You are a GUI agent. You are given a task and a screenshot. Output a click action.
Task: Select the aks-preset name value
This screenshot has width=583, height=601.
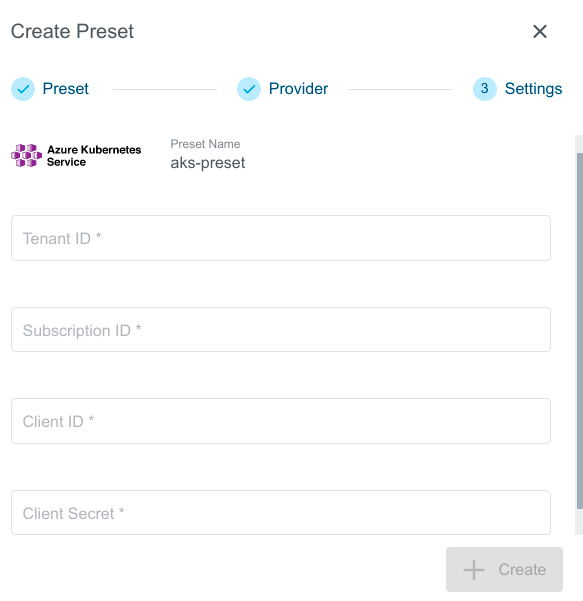pos(208,163)
